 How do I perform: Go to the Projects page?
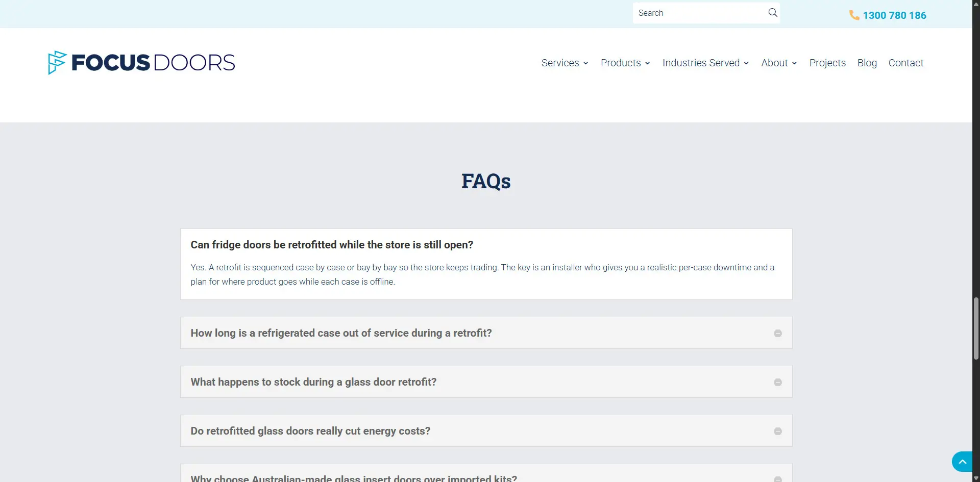pos(827,63)
